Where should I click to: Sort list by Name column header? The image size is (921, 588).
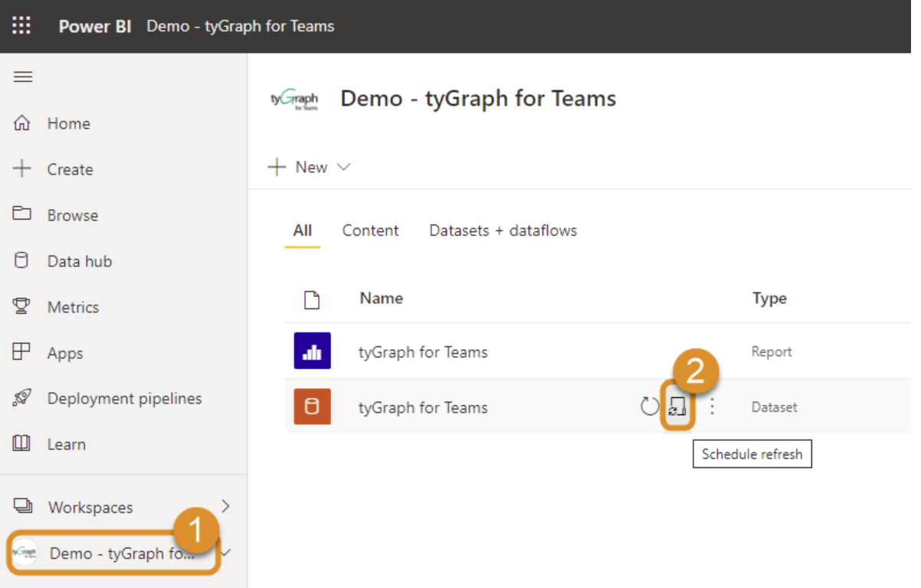(x=381, y=299)
